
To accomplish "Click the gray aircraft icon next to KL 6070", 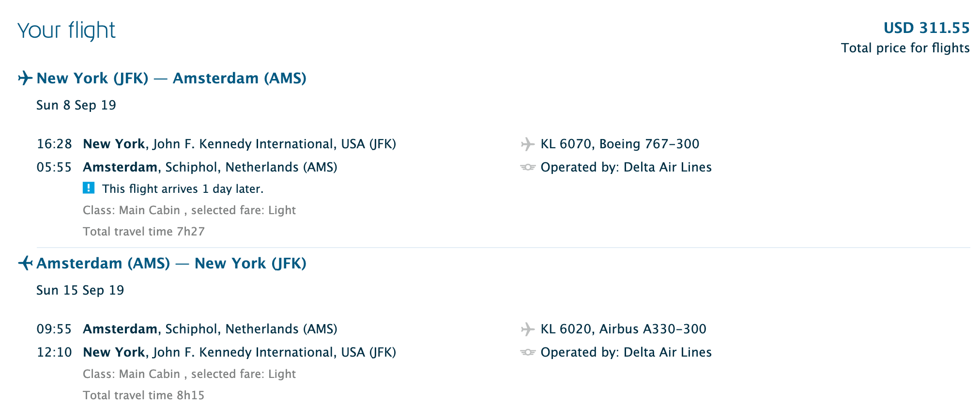I will [x=527, y=144].
